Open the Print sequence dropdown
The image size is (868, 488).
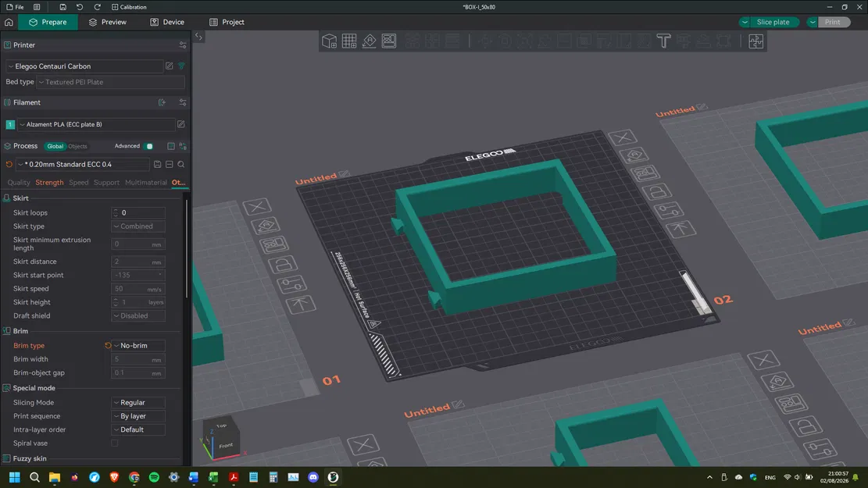[138, 416]
